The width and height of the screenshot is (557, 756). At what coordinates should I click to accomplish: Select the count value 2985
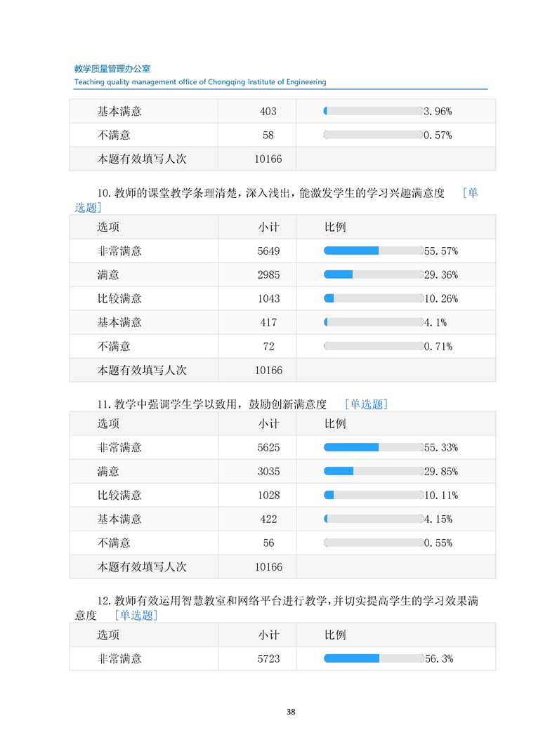[x=268, y=275]
